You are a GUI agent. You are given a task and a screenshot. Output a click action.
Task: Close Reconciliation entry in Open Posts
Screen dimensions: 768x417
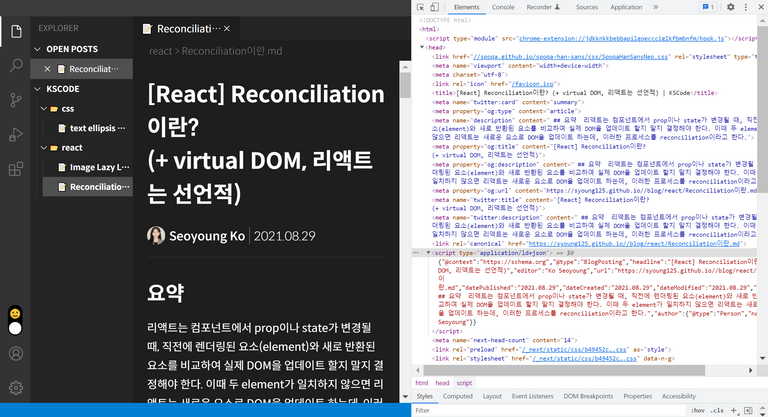click(x=47, y=69)
